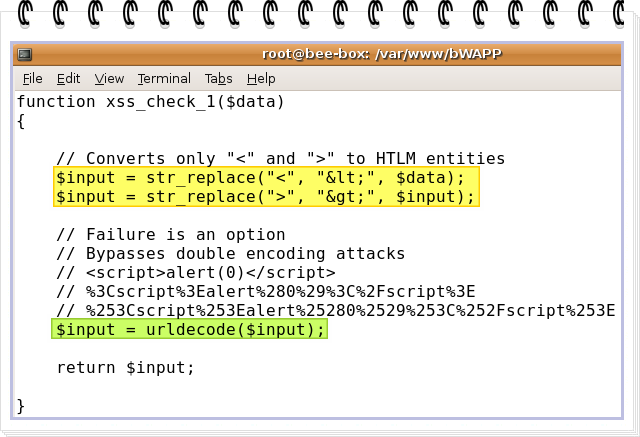The width and height of the screenshot is (640, 437).
Task: Click the comment "Bypasses double encoding attacks"
Action: tap(231, 253)
